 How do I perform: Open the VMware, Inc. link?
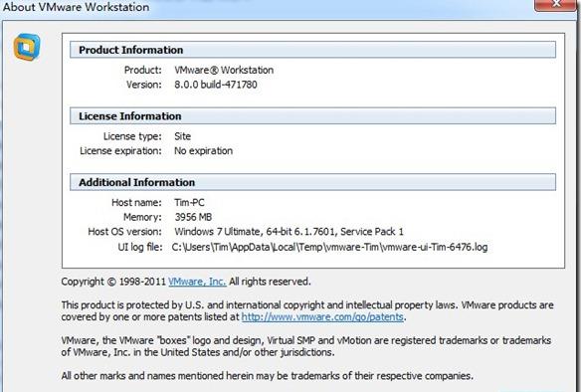197,282
